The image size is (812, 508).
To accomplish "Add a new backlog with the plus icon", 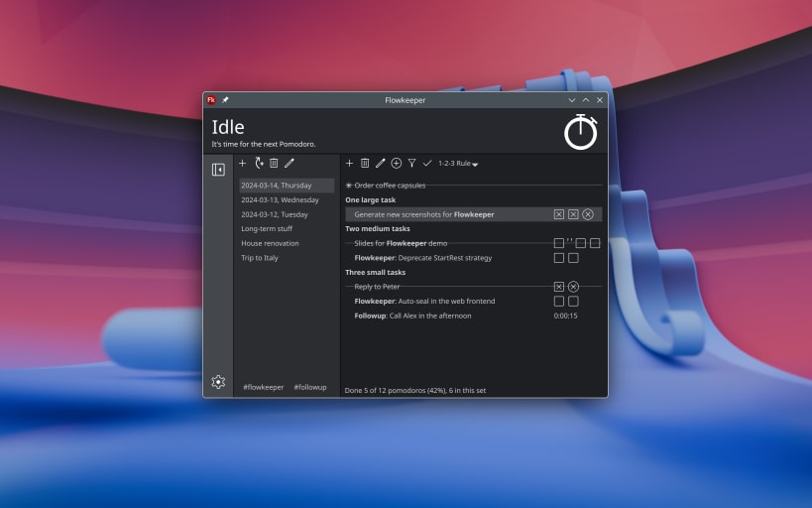I will 242,164.
